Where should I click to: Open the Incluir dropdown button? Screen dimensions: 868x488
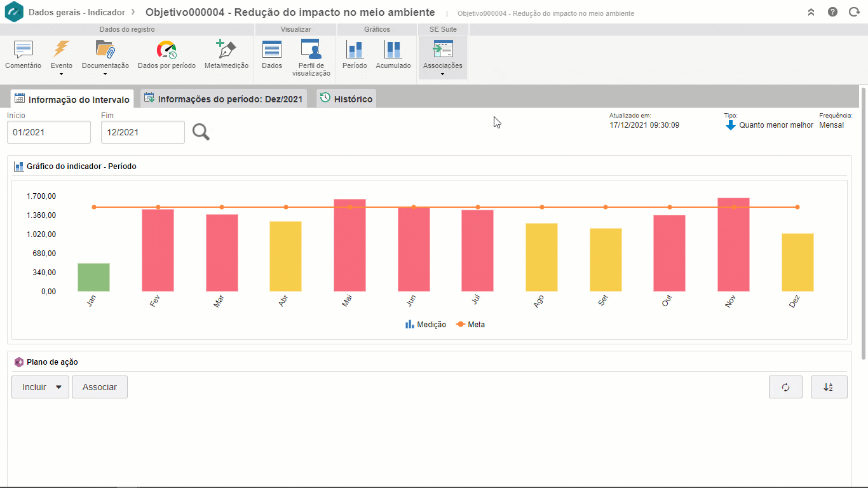point(40,387)
